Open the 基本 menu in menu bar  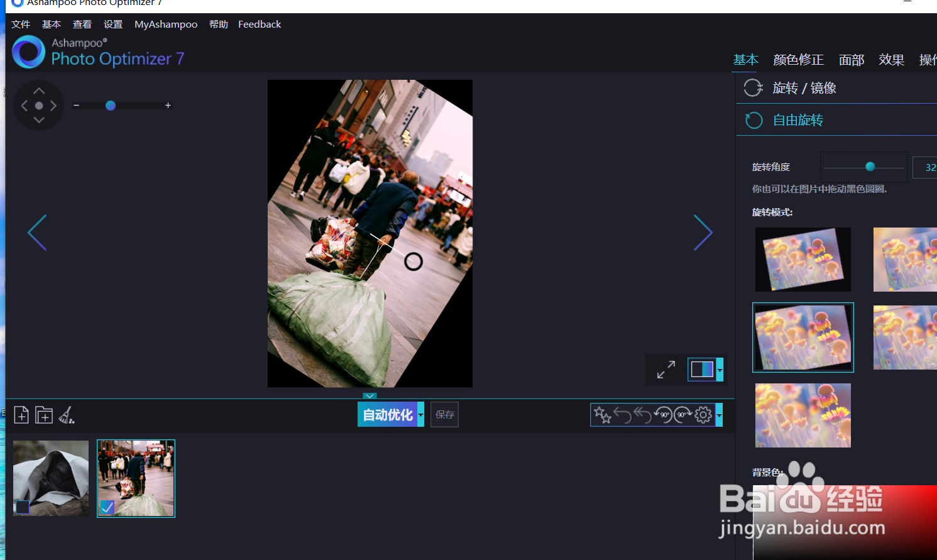pyautogui.click(x=52, y=25)
